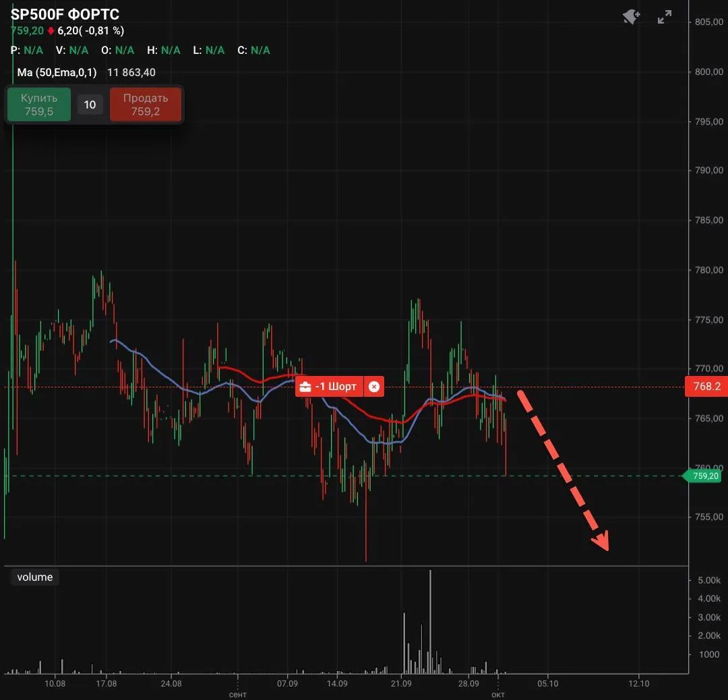The height and width of the screenshot is (700, 728).
Task: Click the C: N/A close readout
Action: (x=253, y=50)
